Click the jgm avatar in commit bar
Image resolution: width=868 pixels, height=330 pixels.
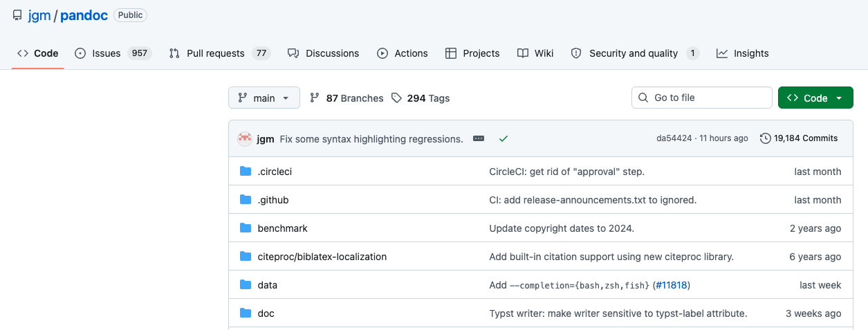click(245, 138)
